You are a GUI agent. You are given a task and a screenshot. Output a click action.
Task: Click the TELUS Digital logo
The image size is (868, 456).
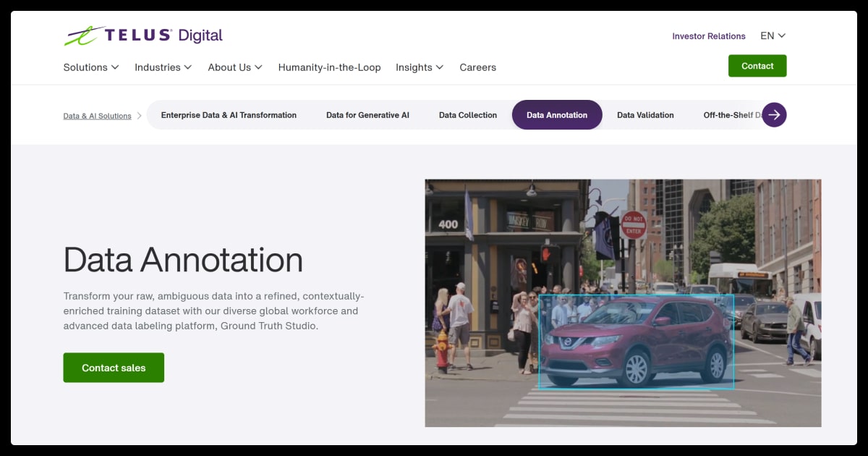coord(142,35)
